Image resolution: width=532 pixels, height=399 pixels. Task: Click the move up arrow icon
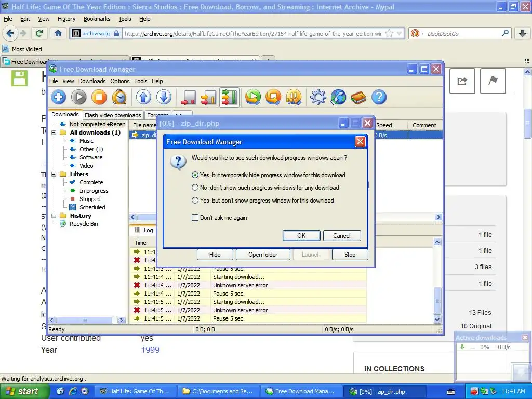pyautogui.click(x=143, y=97)
